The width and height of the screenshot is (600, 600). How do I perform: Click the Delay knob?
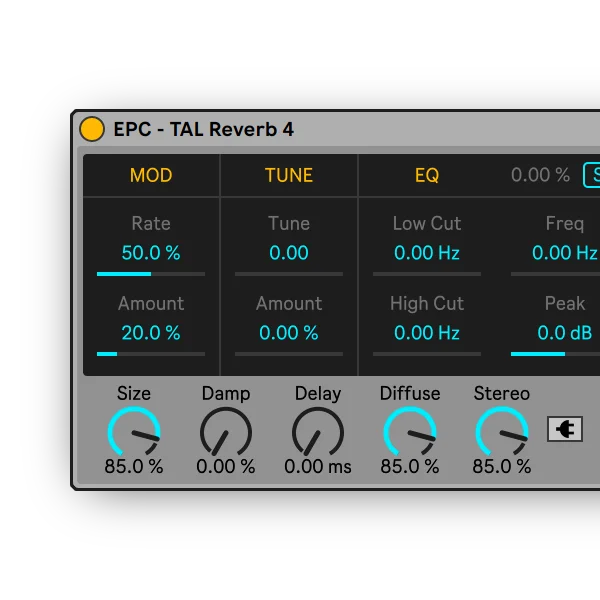tap(318, 432)
